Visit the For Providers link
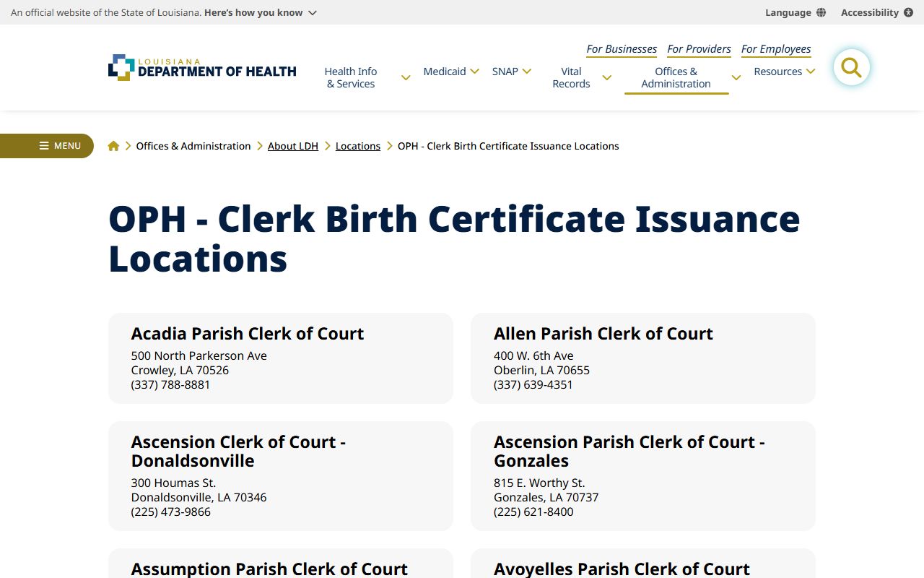 [x=699, y=49]
